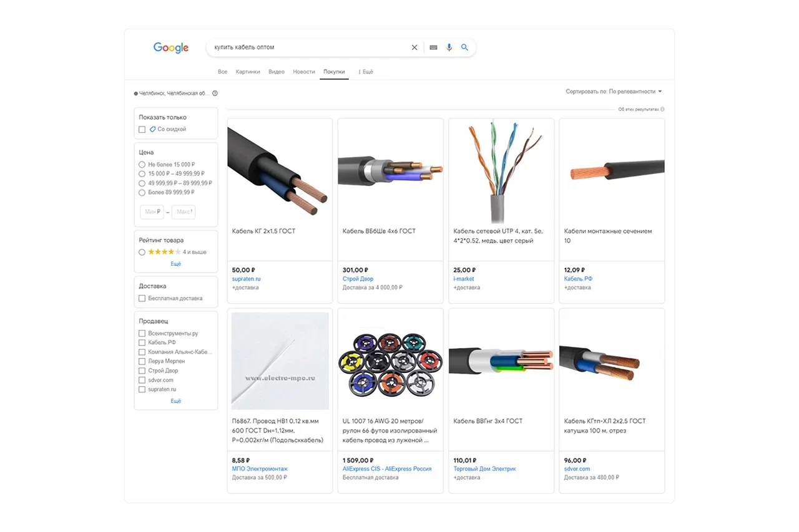
Task: Switch to the 'Картинки' tab
Action: tap(248, 72)
